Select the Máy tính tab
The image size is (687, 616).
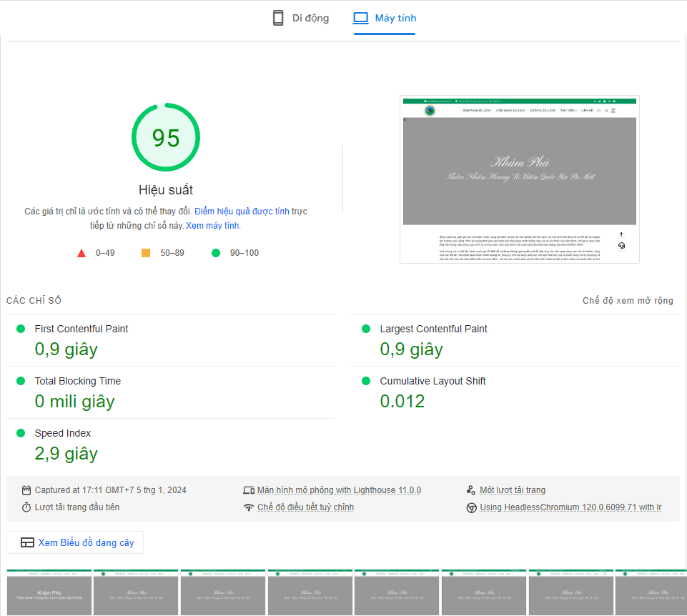[x=385, y=18]
